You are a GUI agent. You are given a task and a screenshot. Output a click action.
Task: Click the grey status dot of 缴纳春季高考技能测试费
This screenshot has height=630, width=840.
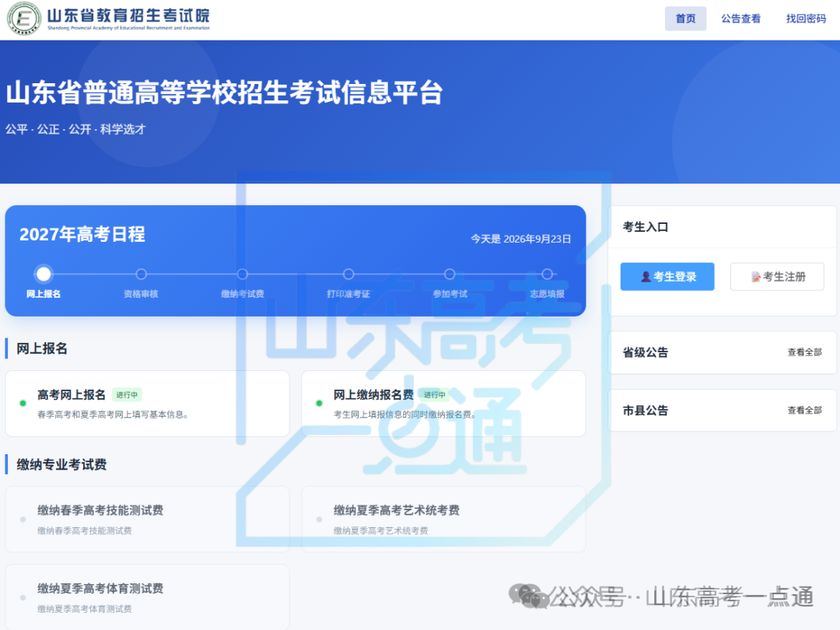23,519
